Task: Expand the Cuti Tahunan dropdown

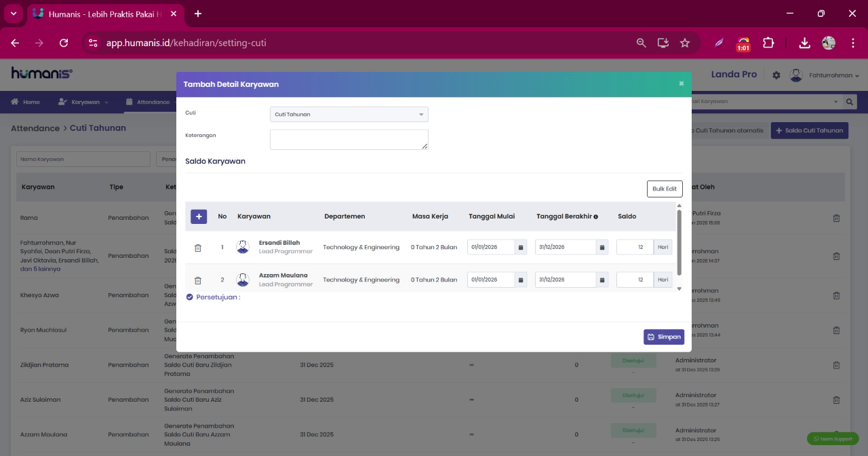Action: 349,115
